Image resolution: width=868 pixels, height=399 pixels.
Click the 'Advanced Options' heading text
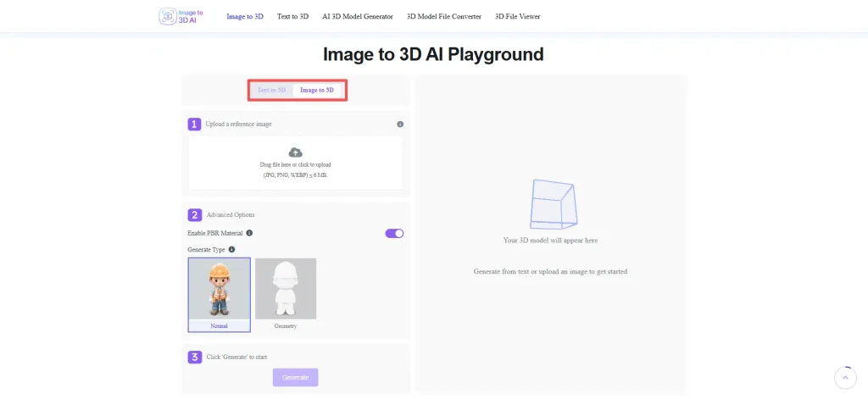coord(231,214)
